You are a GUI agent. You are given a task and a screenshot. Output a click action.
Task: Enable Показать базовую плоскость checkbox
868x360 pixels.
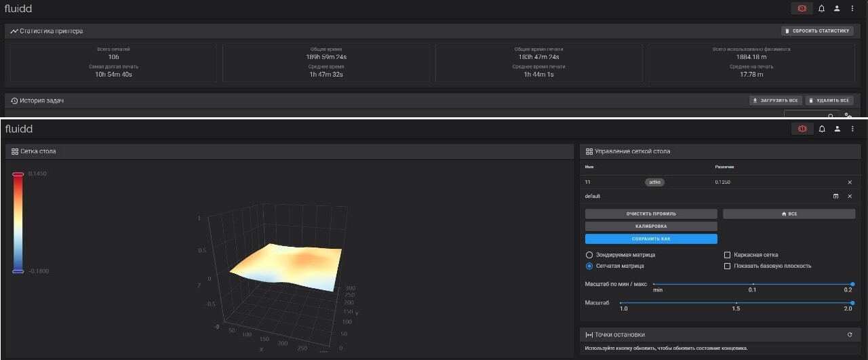(728, 266)
